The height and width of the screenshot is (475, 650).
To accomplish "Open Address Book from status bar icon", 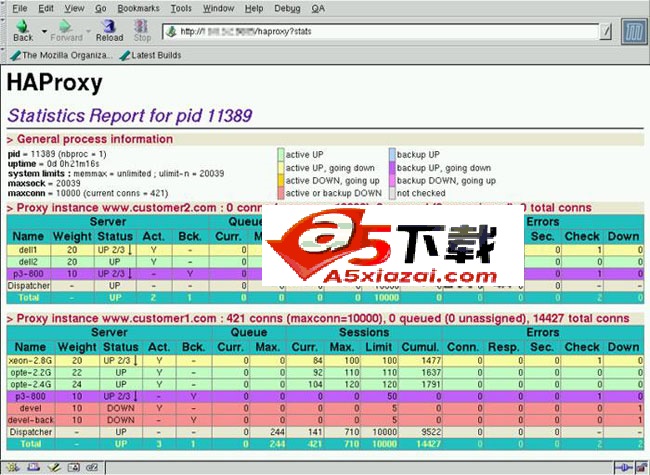I will (x=74, y=468).
